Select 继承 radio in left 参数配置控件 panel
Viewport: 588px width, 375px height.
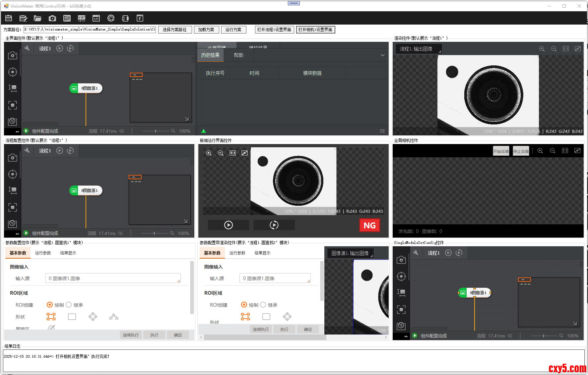(69, 305)
